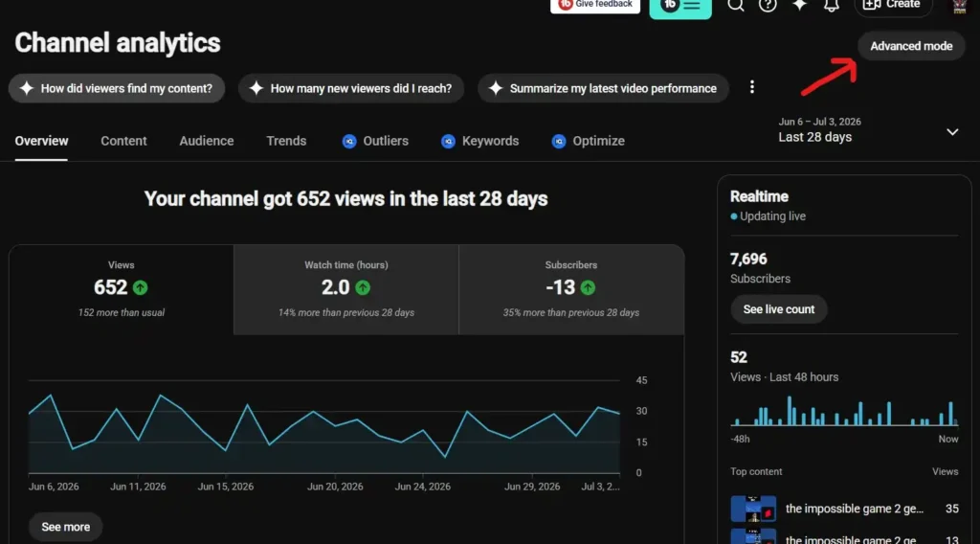980x544 pixels.
Task: Click the "Jun 29, 2026" axis label
Action: tap(532, 487)
